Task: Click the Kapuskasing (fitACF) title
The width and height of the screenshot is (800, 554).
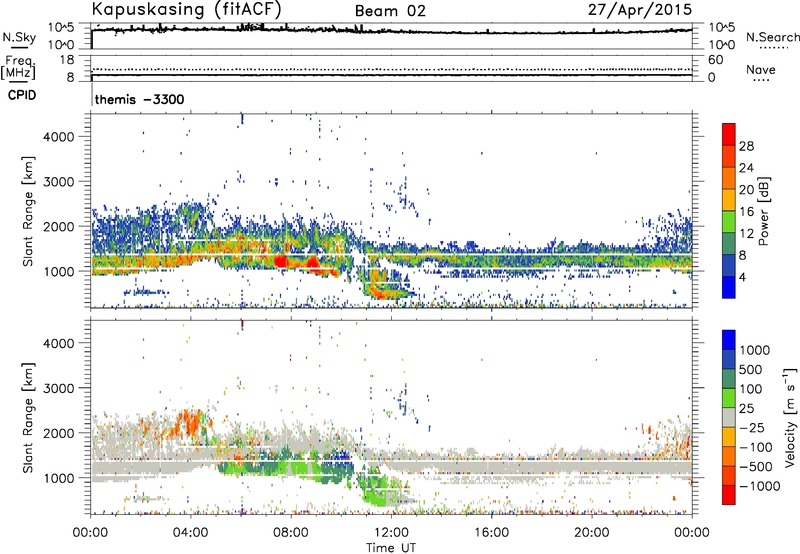Action: [x=186, y=10]
